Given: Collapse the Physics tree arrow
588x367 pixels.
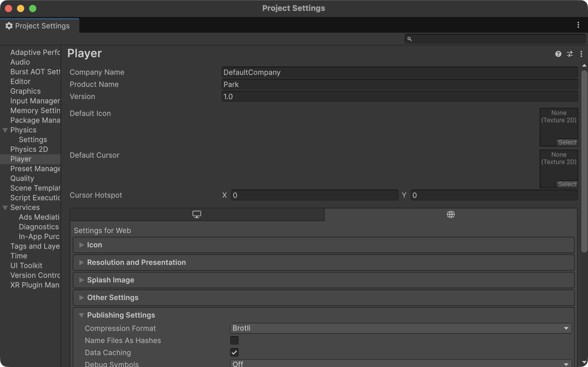Looking at the screenshot, I should point(5,130).
